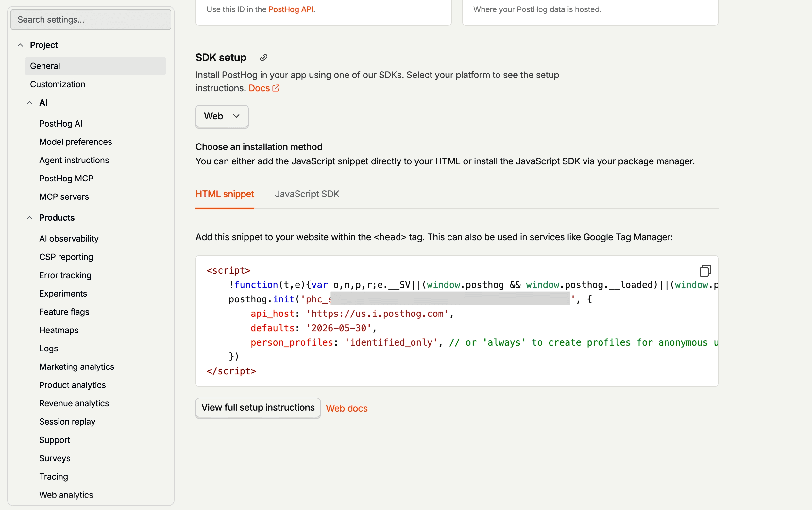Open PostHog AI settings
The width and height of the screenshot is (812, 510).
100,124
